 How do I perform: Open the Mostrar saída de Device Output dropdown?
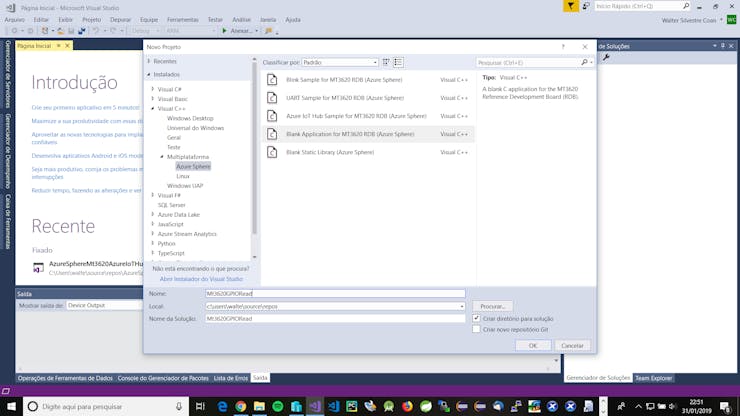tap(104, 306)
